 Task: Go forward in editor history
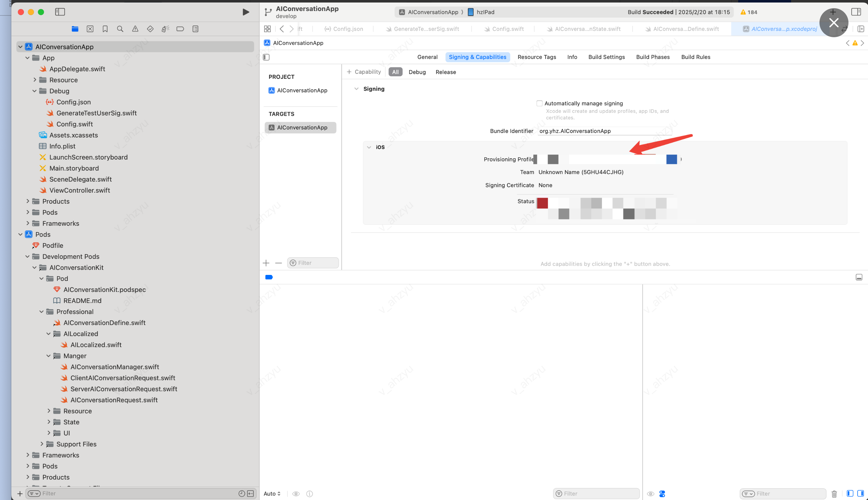(x=292, y=29)
